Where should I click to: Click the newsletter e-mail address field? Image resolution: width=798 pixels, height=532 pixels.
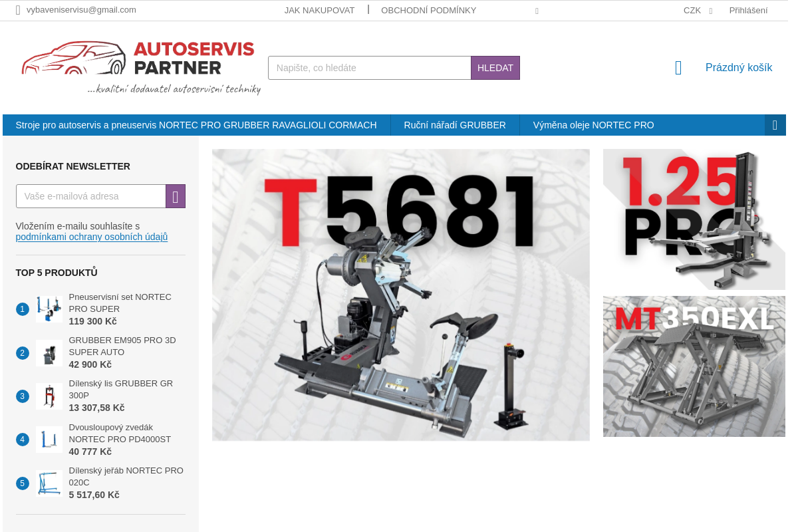pyautogui.click(x=91, y=196)
